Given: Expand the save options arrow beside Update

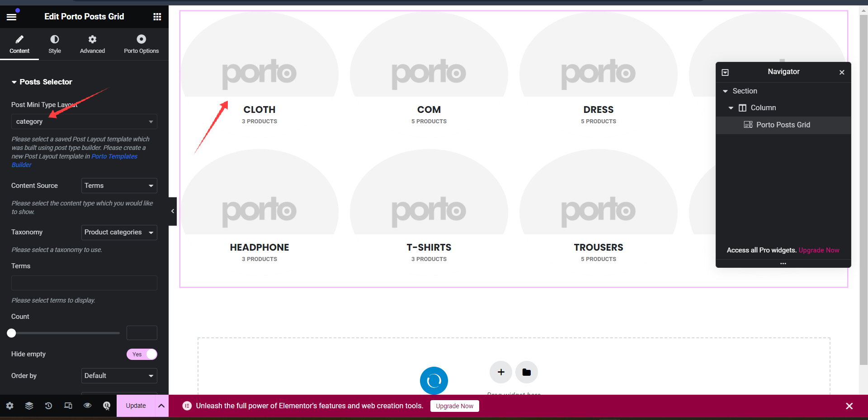Looking at the screenshot, I should coord(161,406).
